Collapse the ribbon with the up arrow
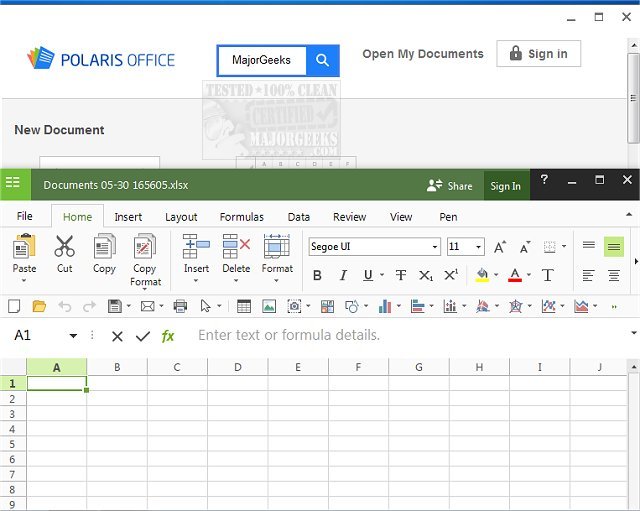This screenshot has width=640, height=511. [629, 214]
